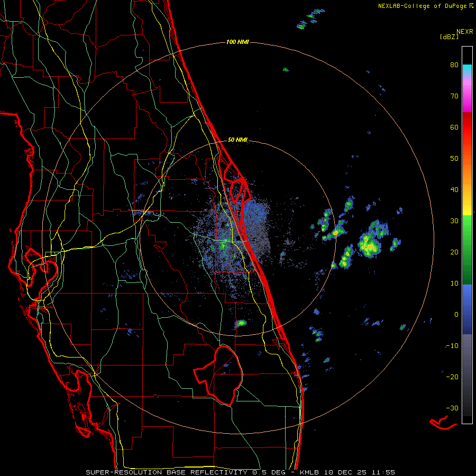Screen dimensions: 476x476
Task: Click the 11:55 timestamp in caption
Action: tap(383, 472)
